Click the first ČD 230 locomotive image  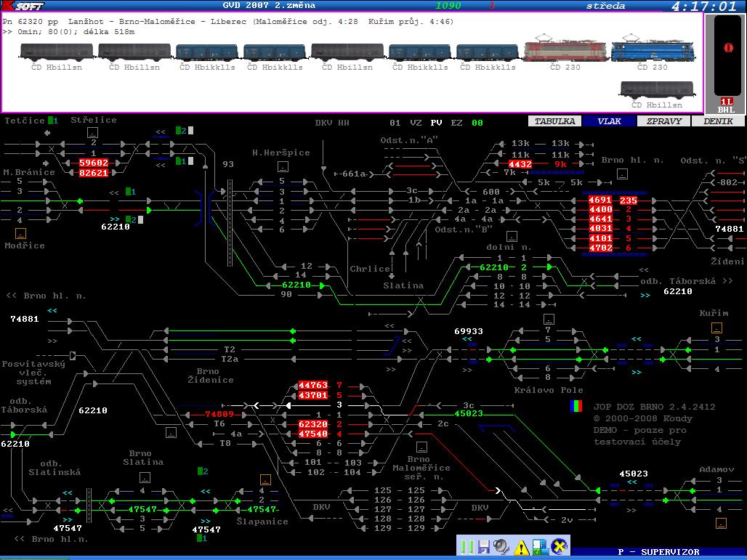(565, 49)
